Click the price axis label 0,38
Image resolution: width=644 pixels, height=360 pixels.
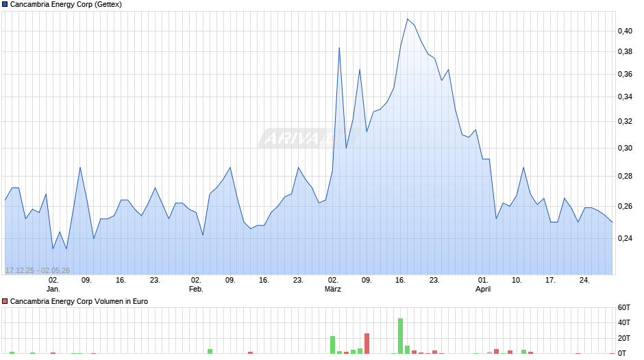(625, 51)
